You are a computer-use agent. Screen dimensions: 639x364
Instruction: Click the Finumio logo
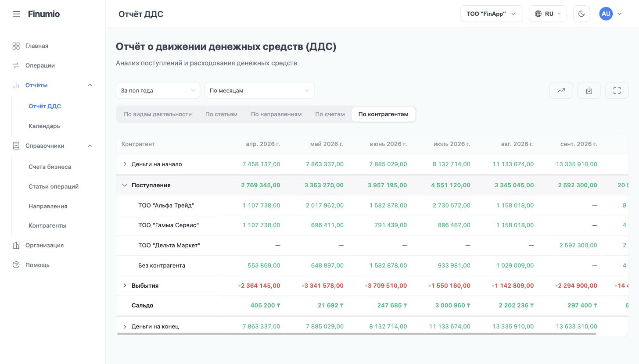44,14
